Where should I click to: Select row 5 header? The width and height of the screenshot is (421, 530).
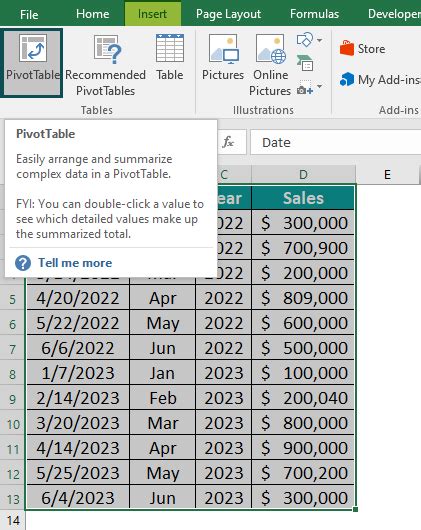point(13,299)
